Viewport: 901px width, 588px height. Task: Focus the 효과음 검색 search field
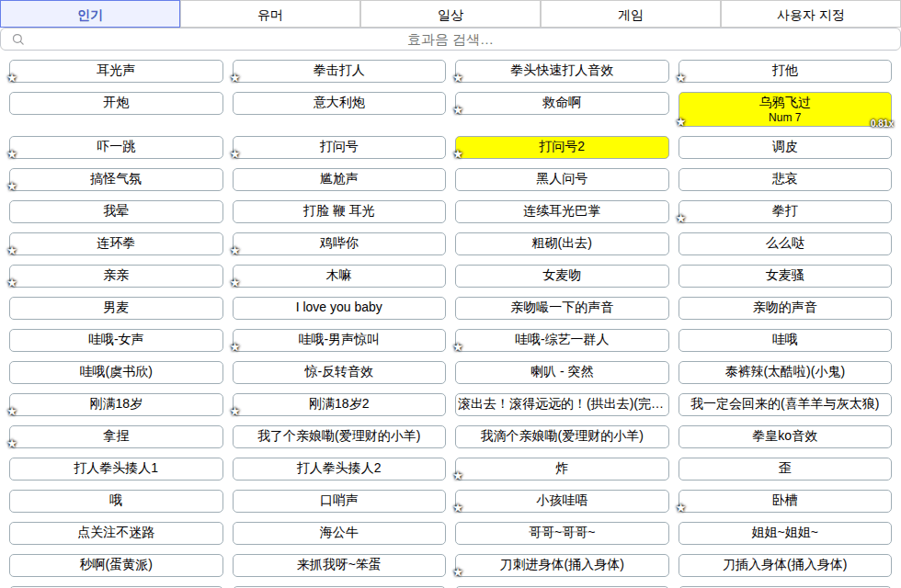coord(450,40)
